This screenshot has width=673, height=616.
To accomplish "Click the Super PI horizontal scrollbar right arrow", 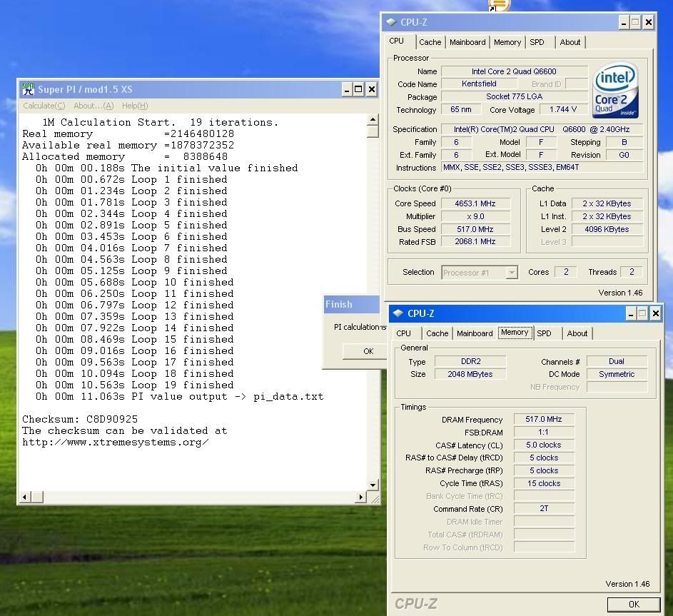I will coord(361,497).
